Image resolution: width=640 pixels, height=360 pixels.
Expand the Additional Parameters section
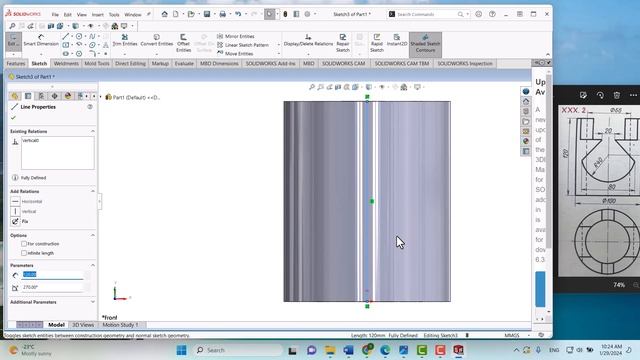click(x=93, y=302)
